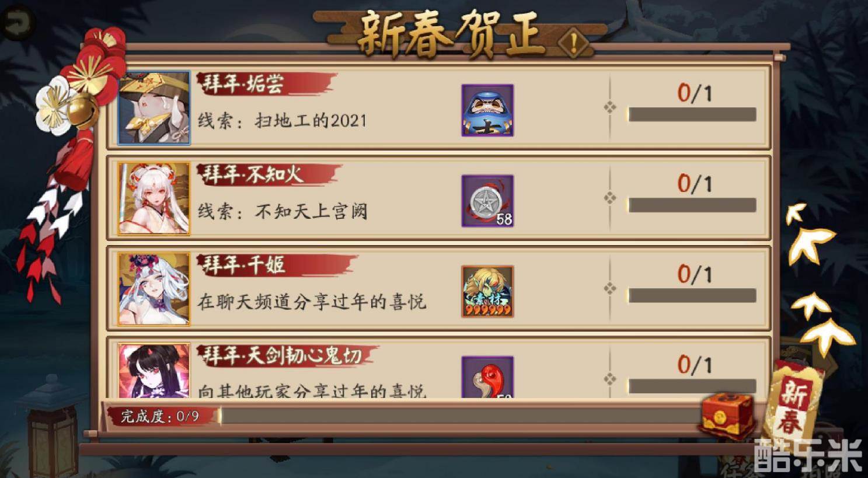The height and width of the screenshot is (478, 868).
Task: Open the 拜年·不知火 task title
Action: click(x=253, y=174)
